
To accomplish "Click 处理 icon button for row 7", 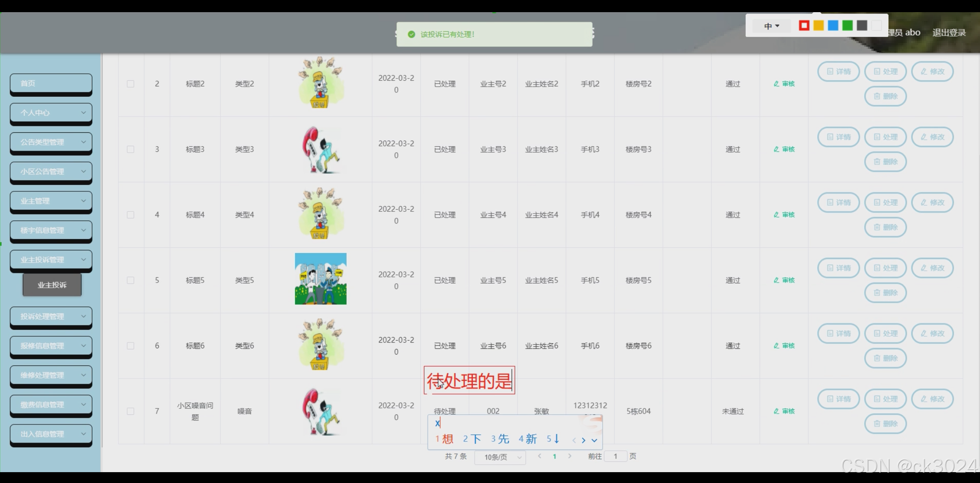I will (885, 399).
